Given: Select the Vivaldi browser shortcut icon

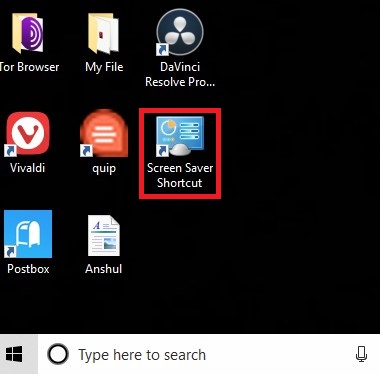Looking at the screenshot, I should (27, 134).
